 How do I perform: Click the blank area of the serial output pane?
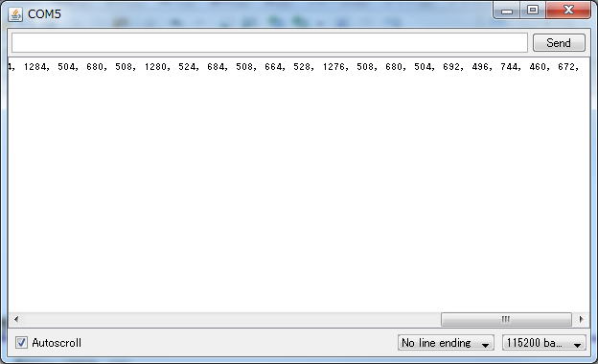coord(299,191)
